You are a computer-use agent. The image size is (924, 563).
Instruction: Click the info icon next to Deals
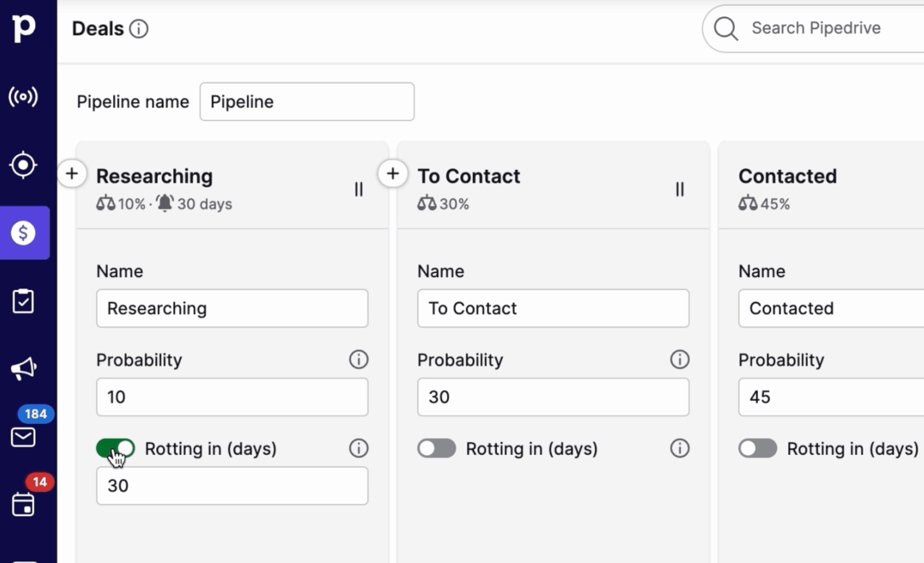coord(139,29)
